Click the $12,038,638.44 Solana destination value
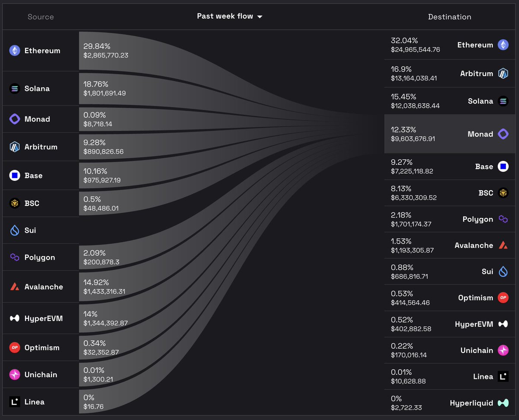 point(415,106)
